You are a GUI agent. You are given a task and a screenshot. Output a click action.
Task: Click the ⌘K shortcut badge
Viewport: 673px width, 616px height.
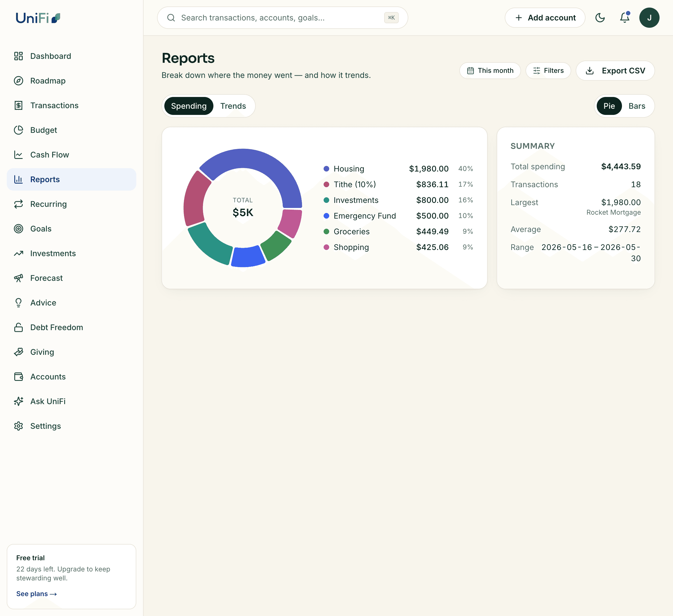[391, 18]
